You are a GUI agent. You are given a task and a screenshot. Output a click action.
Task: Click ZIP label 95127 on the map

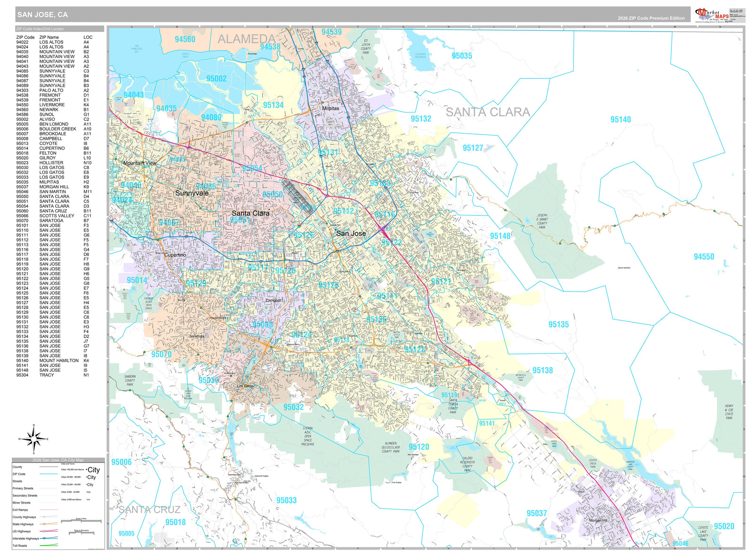tap(473, 148)
